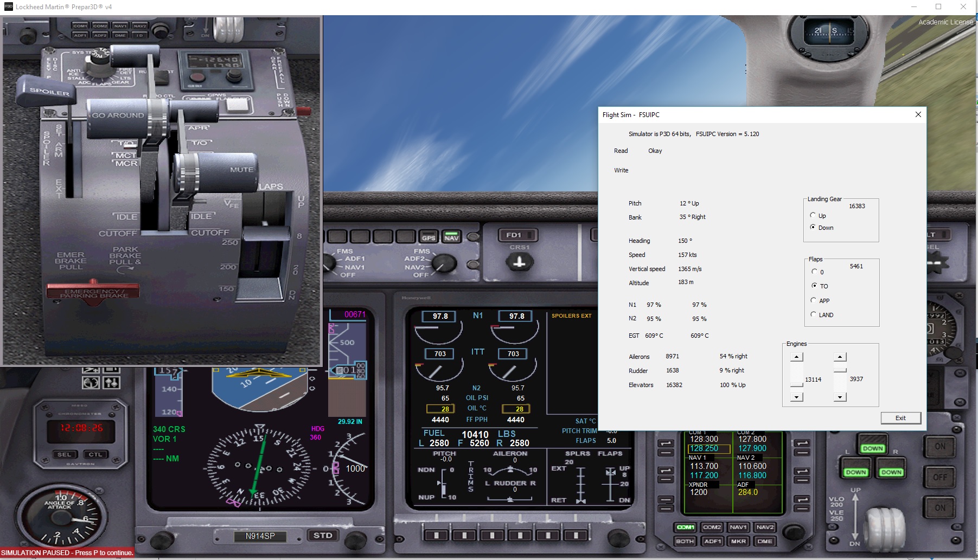
Task: Click right engine slider up arrow
Action: pyautogui.click(x=840, y=357)
